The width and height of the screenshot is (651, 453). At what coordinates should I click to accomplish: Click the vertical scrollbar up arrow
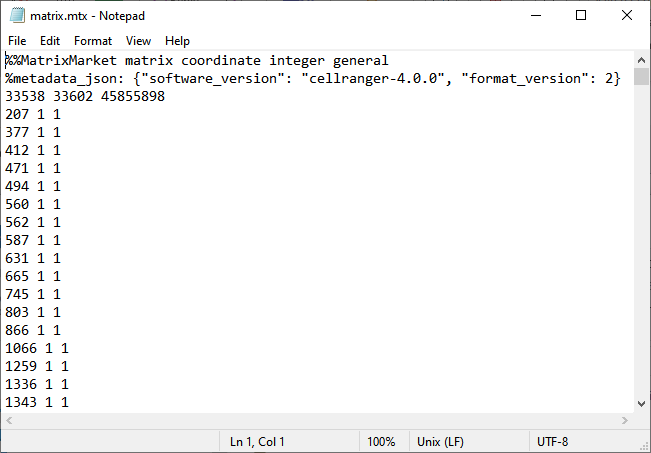(x=642, y=59)
